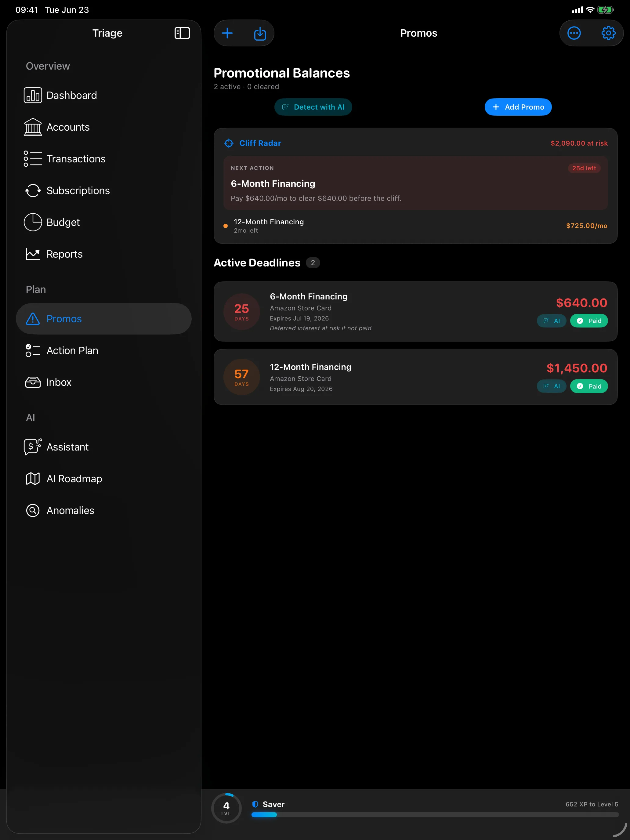Click the Reports line graph icon

pos(33,254)
